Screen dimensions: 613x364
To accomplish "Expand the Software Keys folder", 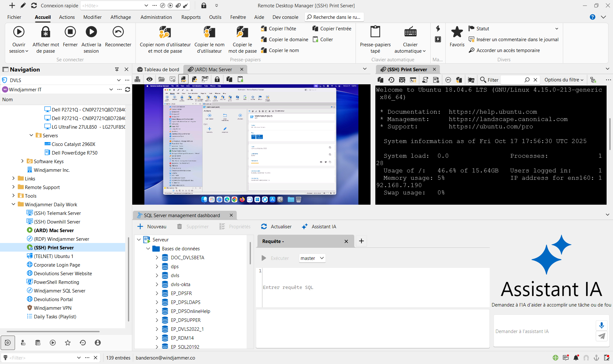I will click(22, 161).
